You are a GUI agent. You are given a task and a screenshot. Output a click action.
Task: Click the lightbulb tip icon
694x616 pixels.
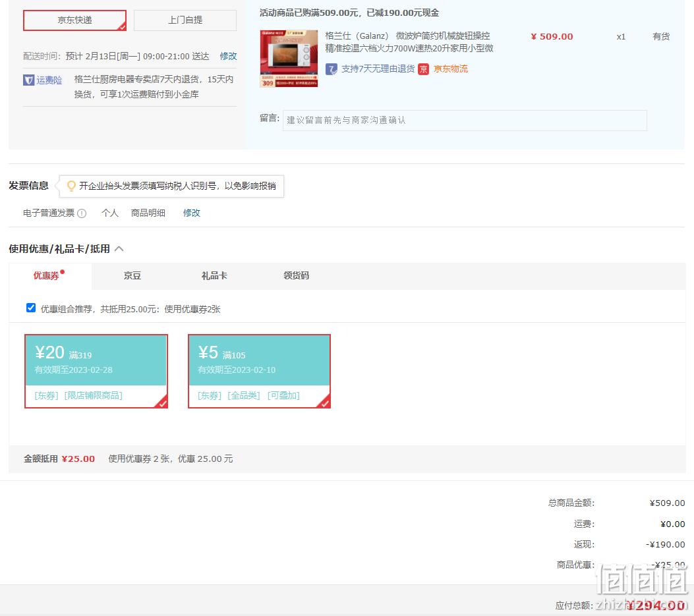(71, 186)
